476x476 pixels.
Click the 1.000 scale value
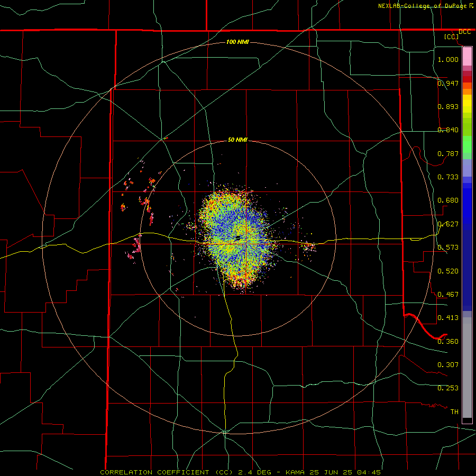tap(448, 59)
